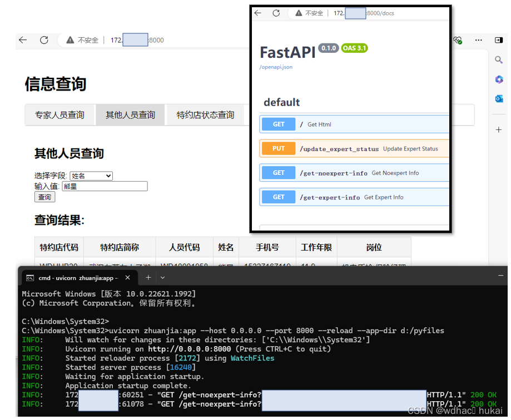
Task: Reload the main browser page at port 8000
Action: point(44,40)
